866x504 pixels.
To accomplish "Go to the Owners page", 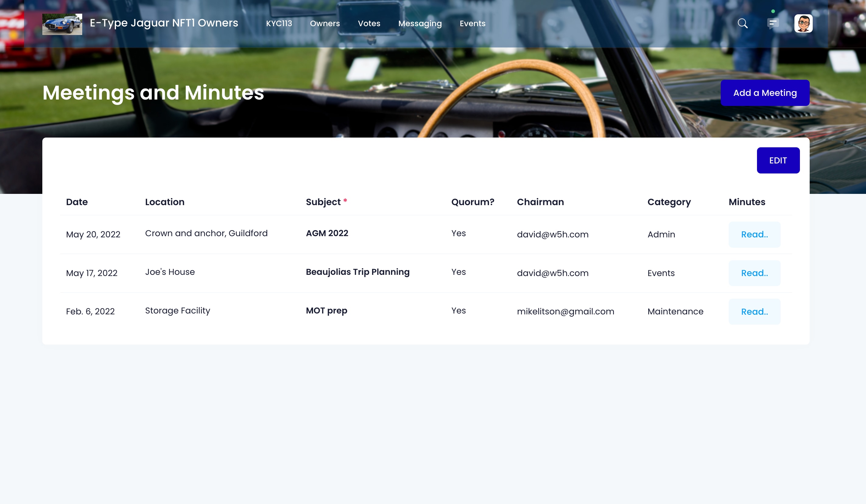I will click(325, 23).
